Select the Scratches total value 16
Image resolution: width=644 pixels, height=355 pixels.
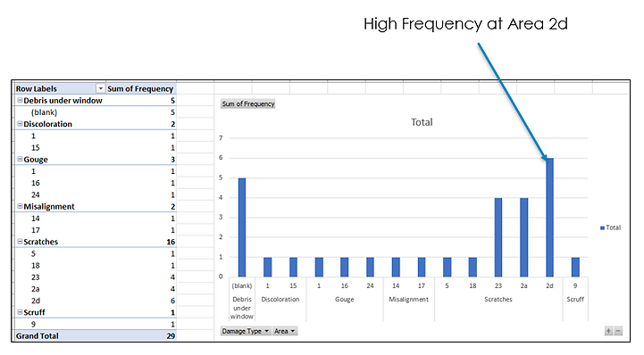point(171,242)
